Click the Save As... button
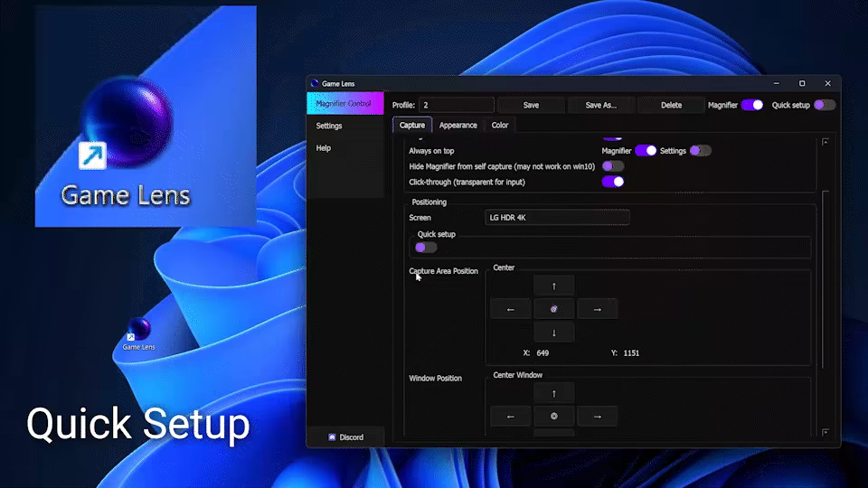This screenshot has width=868, height=488. (x=601, y=105)
